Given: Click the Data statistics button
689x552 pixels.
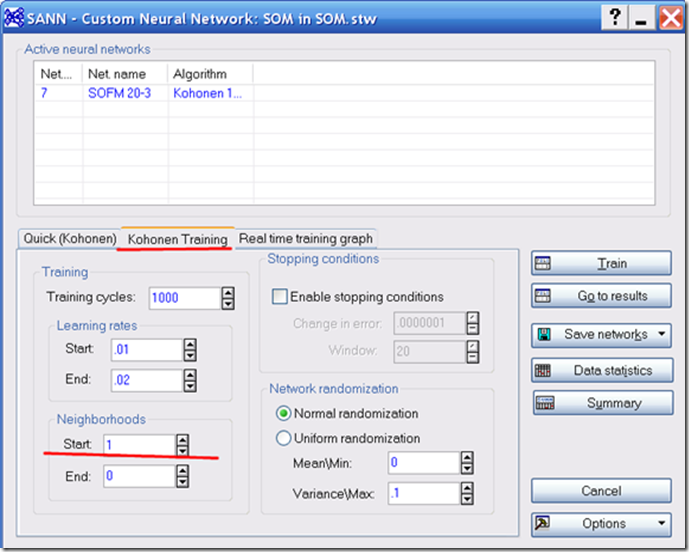Looking at the screenshot, I should coord(602,370).
